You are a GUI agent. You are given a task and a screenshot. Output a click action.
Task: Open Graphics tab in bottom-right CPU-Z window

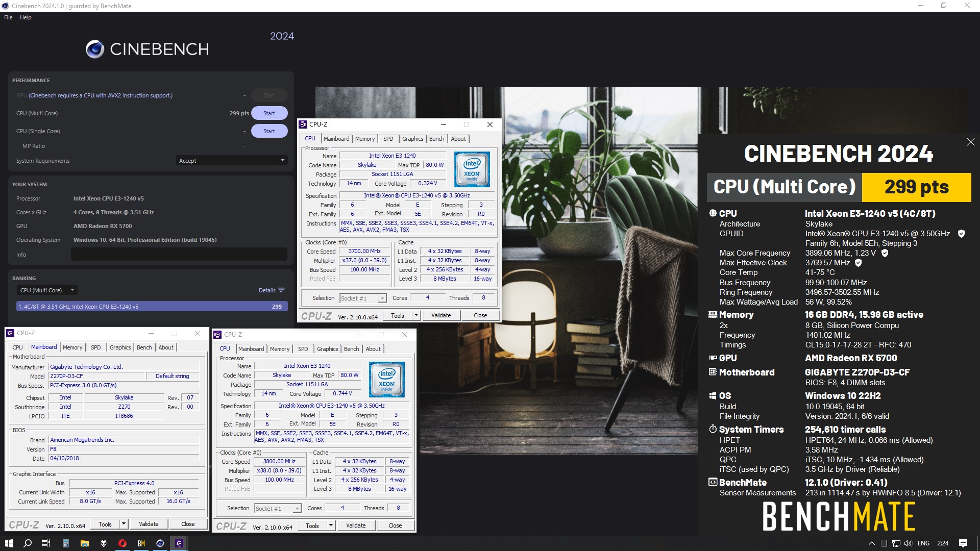tap(327, 349)
